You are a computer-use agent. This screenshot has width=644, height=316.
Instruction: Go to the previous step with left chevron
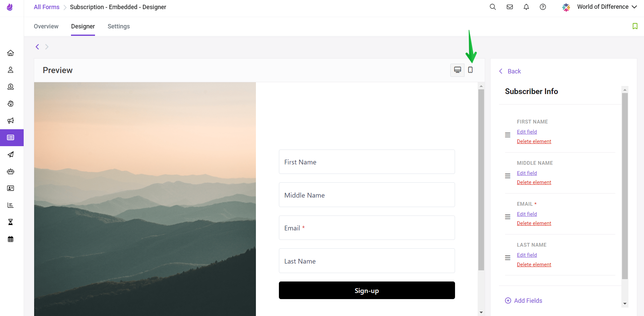[38, 47]
